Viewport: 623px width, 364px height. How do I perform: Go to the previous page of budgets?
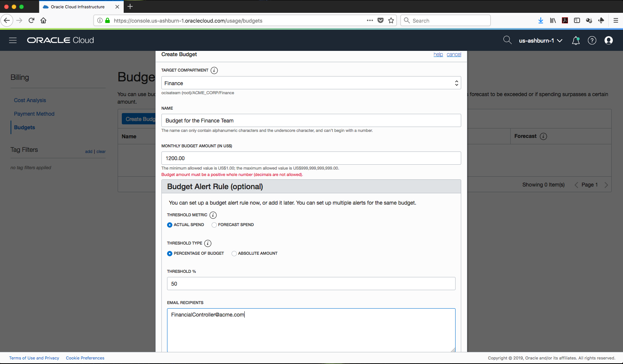click(576, 185)
